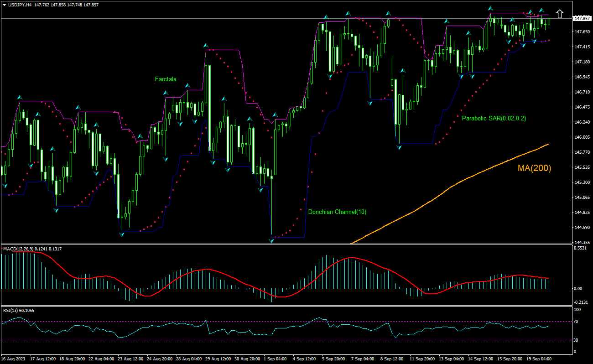This screenshot has height=364, width=593.
Task: Click the 147.857 price tag on the right axis
Action: point(582,18)
